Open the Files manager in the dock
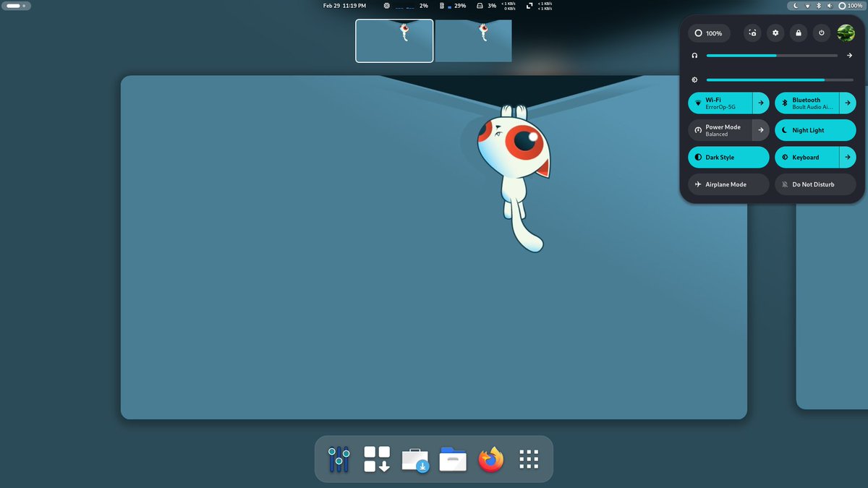 point(453,459)
